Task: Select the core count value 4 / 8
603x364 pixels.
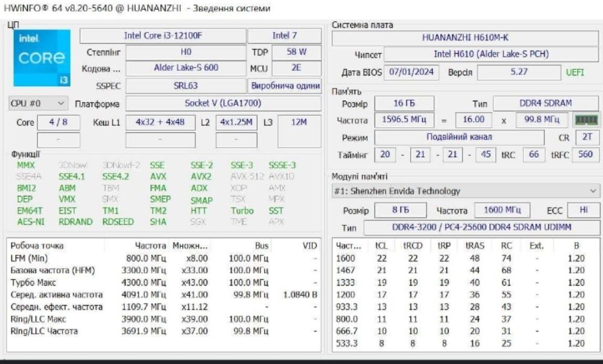Action: pos(58,122)
